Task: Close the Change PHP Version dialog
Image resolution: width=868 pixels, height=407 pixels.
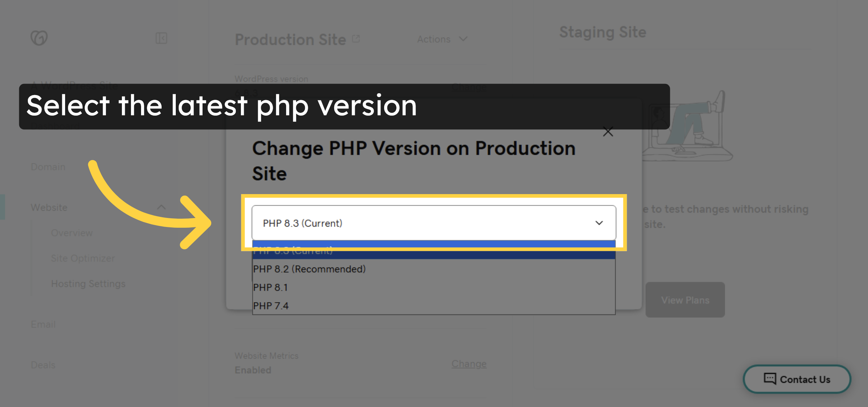Action: (x=608, y=132)
